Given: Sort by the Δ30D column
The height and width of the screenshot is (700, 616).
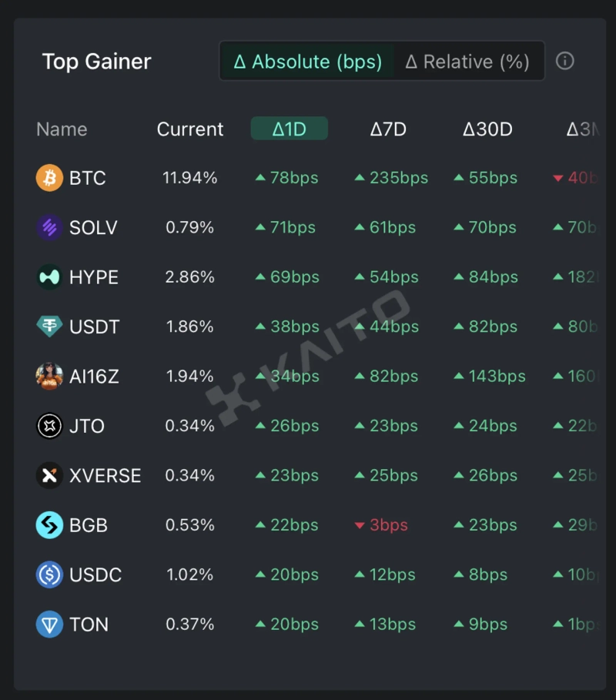Looking at the screenshot, I should coord(487,129).
